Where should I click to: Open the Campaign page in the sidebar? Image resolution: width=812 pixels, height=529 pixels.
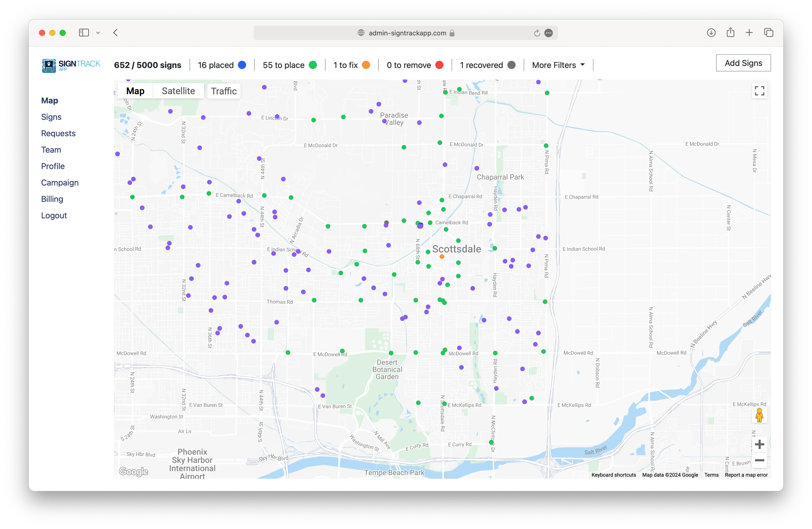coord(60,182)
